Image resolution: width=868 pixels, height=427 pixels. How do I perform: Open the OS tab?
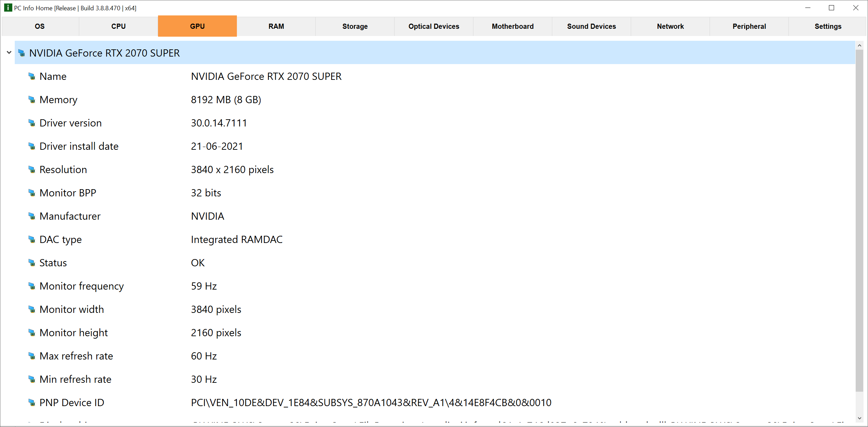tap(40, 26)
